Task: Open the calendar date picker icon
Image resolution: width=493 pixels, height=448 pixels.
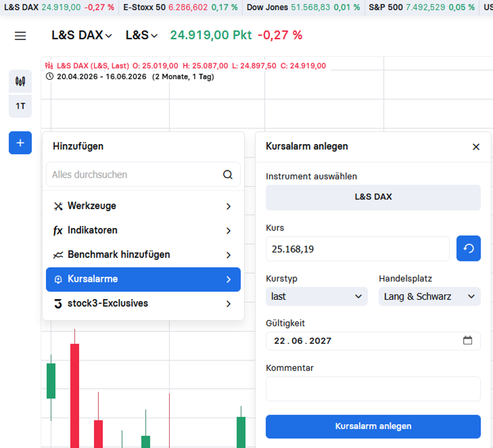Action: point(467,340)
